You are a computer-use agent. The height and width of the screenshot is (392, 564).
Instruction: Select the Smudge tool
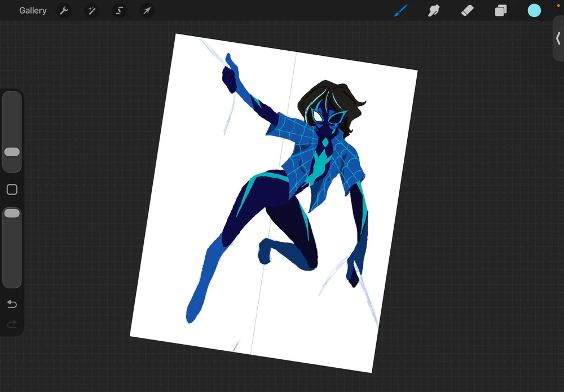click(434, 11)
